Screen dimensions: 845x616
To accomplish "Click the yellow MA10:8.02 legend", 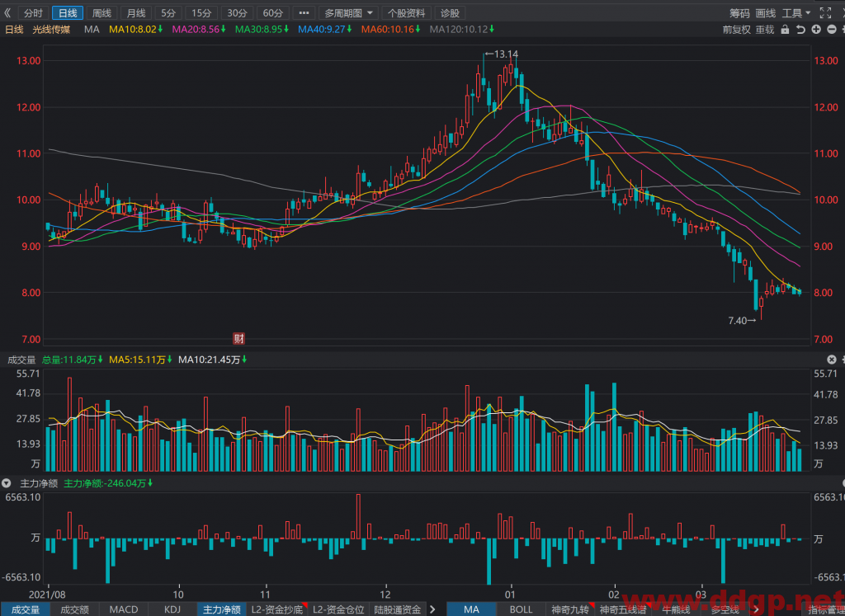I will [x=136, y=29].
